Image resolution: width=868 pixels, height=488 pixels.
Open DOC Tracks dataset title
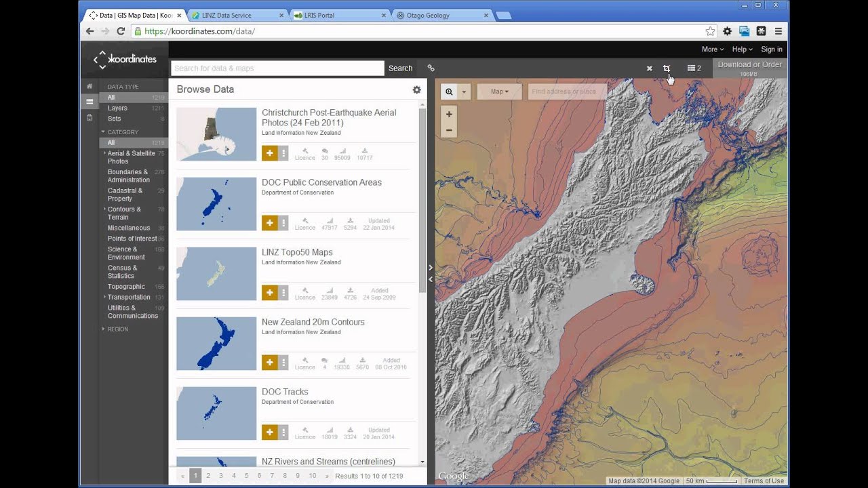(x=285, y=392)
